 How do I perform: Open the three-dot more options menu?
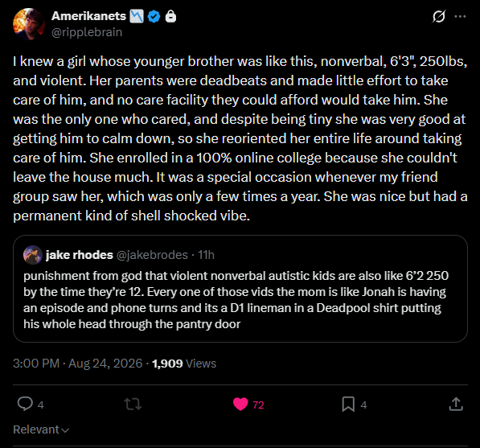pyautogui.click(x=460, y=17)
